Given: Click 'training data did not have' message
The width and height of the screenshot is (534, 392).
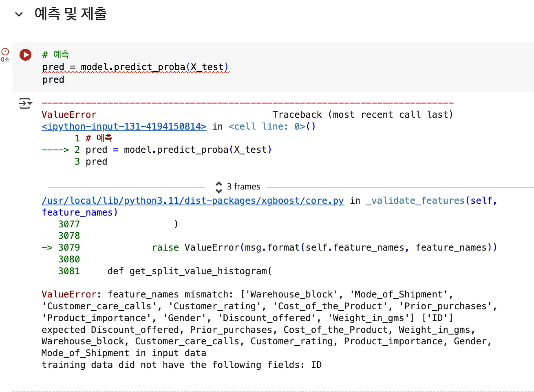Looking at the screenshot, I should [x=181, y=365].
